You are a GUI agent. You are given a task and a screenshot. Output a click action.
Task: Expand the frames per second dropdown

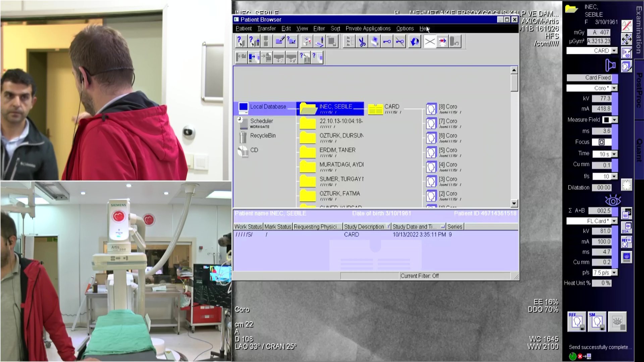point(614,176)
